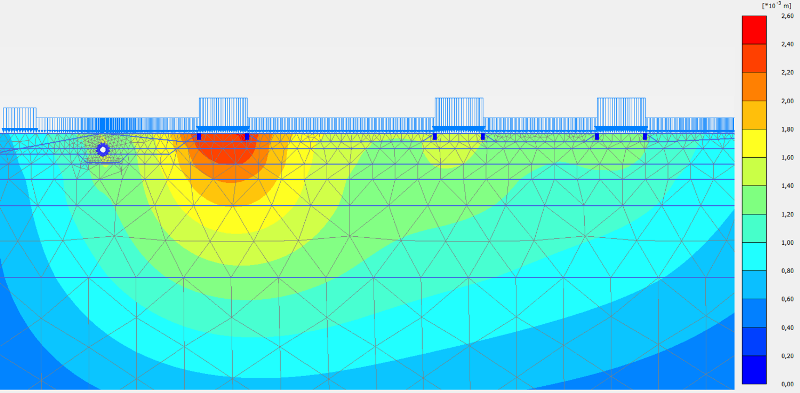
Task: Click the yellow contour patch beneath the middle footing
Action: tap(449, 153)
